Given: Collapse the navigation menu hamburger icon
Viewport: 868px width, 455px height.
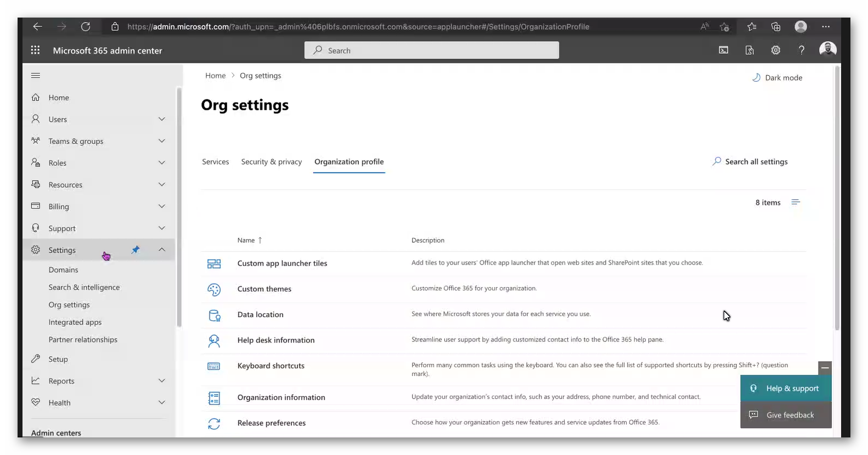Looking at the screenshot, I should 36,76.
